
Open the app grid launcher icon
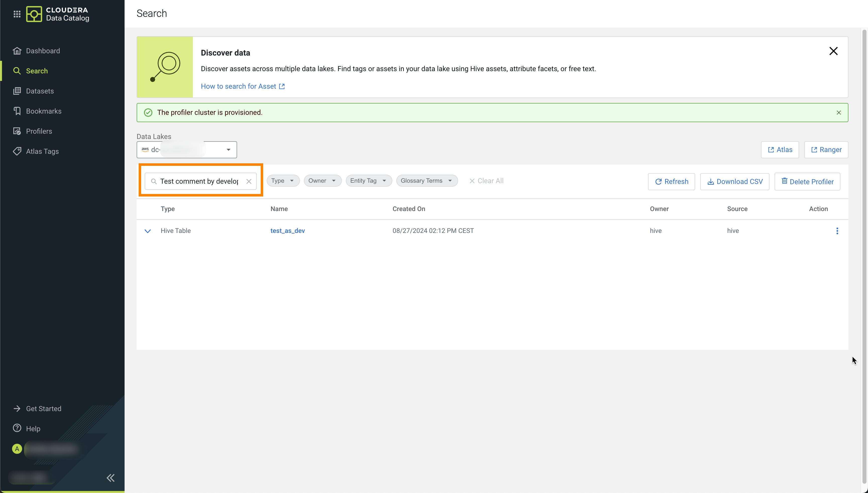click(x=17, y=14)
